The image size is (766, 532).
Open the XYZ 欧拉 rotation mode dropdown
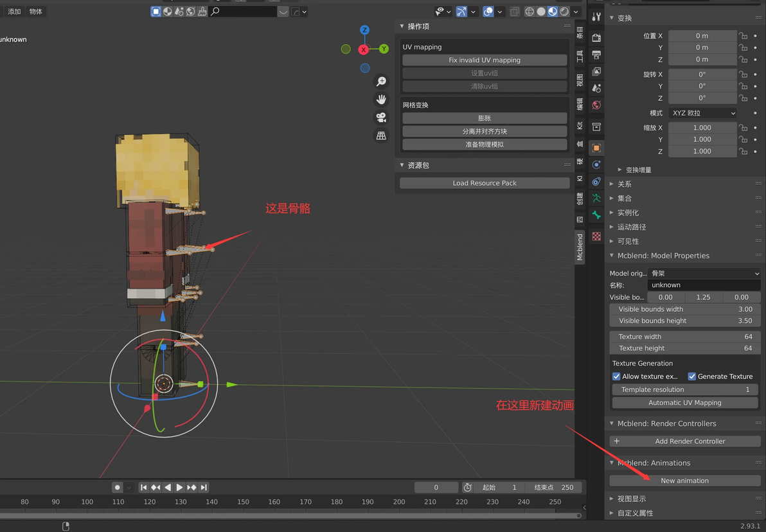(x=702, y=113)
